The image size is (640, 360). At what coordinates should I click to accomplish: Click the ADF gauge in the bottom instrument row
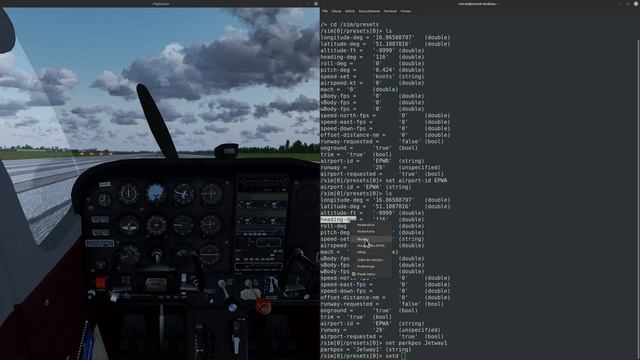click(210, 255)
